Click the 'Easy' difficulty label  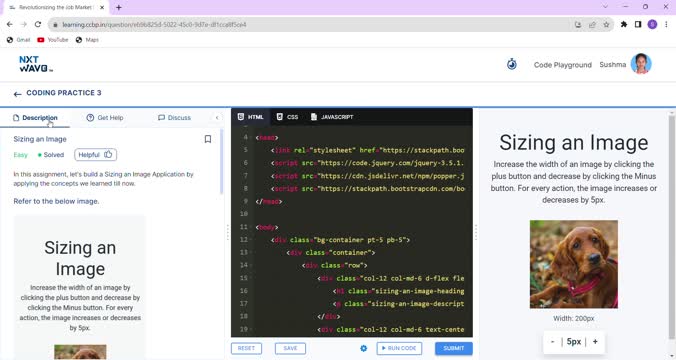(x=20, y=155)
